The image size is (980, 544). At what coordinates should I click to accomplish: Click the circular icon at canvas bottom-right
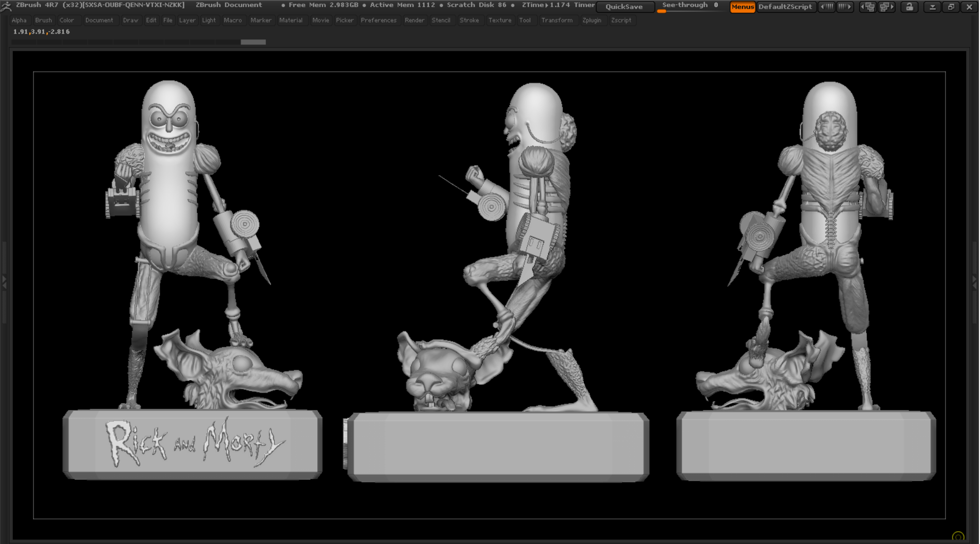[958, 536]
